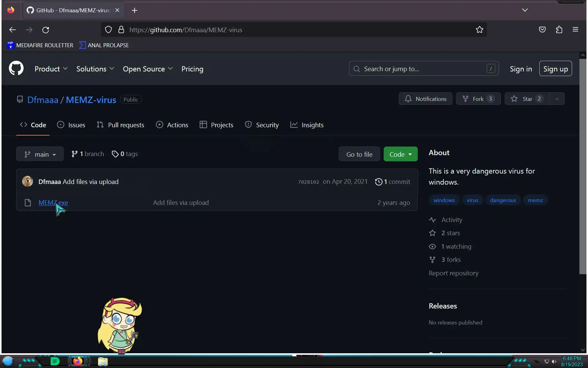Click the GitHub Octocat logo
This screenshot has height=368, width=588.
[x=16, y=68]
